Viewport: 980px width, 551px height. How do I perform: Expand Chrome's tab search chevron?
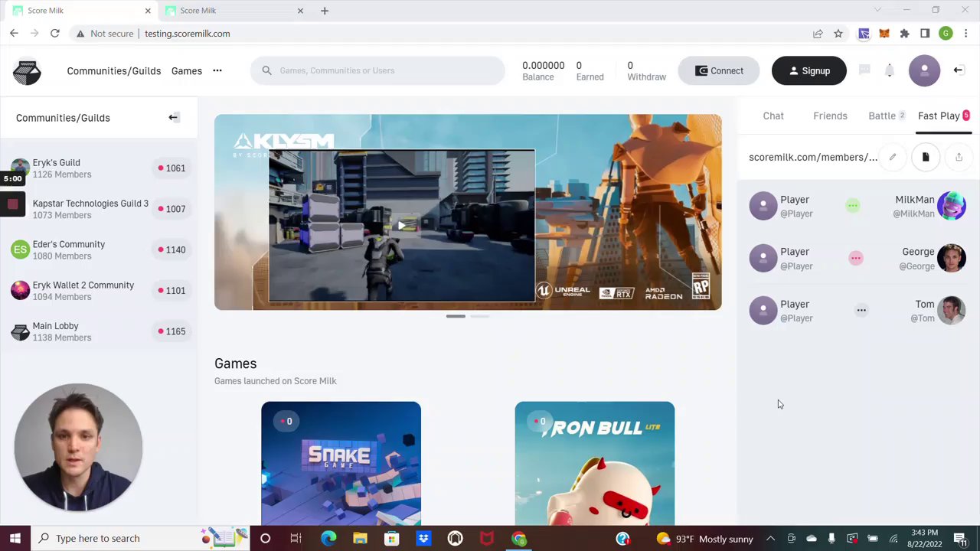(877, 10)
